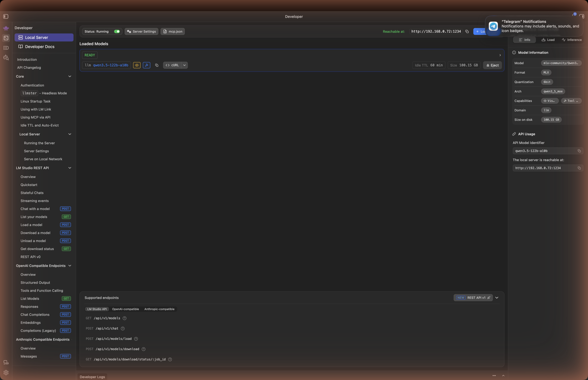Collapse the Local Server docs subsection

(x=70, y=134)
